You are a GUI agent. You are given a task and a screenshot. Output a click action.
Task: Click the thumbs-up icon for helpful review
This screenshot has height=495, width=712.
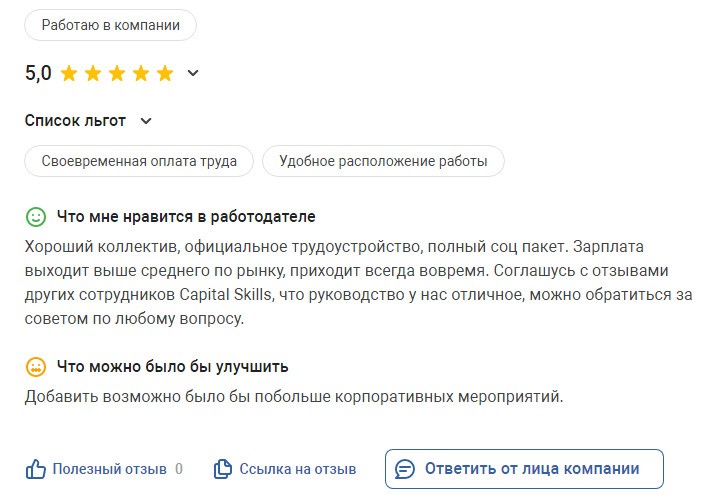click(35, 469)
